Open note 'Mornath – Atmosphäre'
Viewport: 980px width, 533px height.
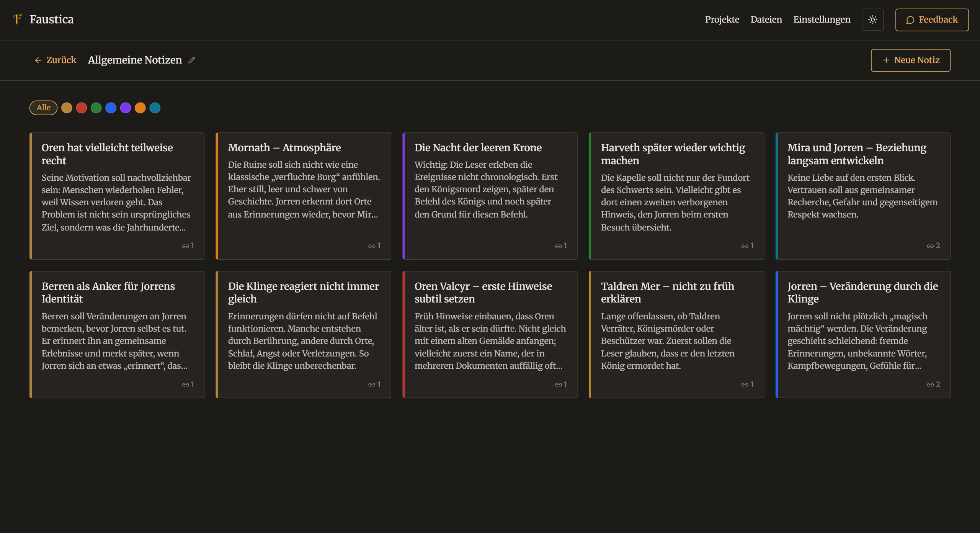point(303,196)
